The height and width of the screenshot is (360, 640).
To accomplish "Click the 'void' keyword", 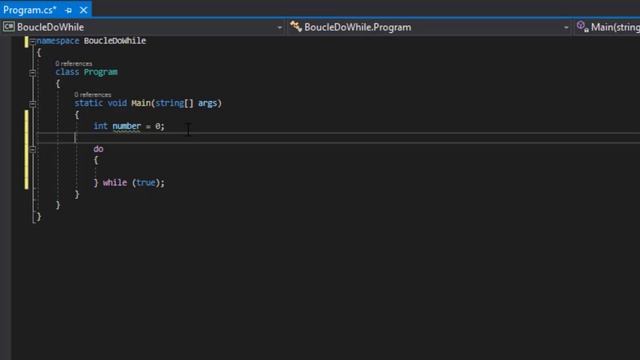I will point(117,103).
